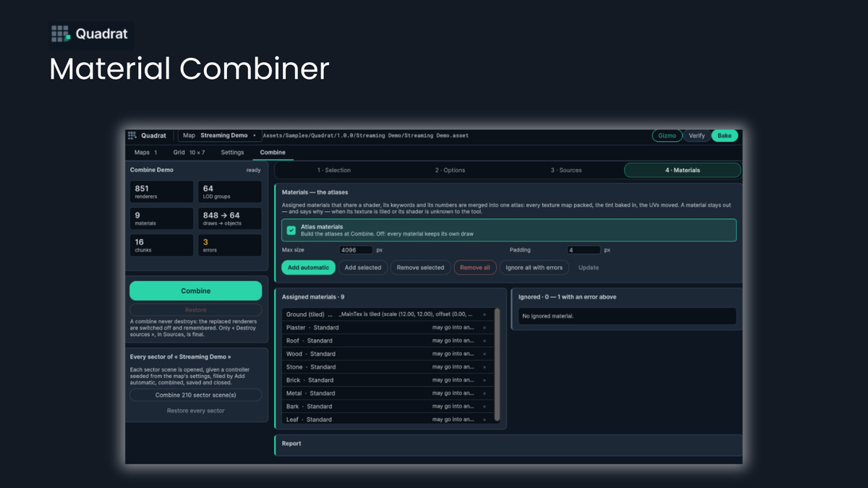Toggle the Gizmo button
868x488 pixels.
tap(666, 135)
